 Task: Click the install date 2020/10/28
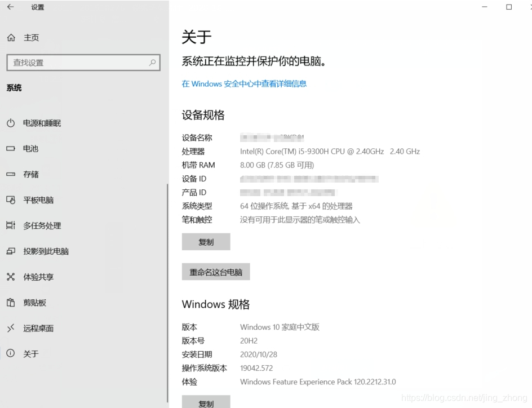click(259, 354)
